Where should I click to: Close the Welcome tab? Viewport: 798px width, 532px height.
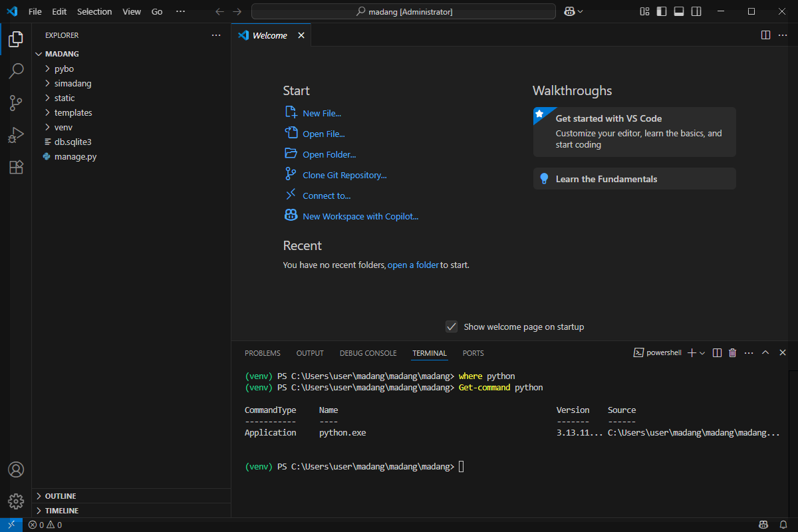[x=301, y=35]
